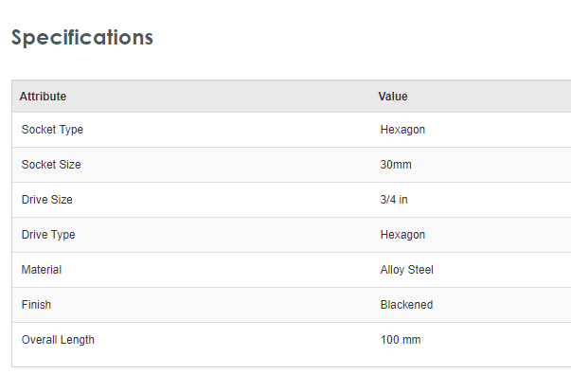Click the Specifications heading

[81, 38]
